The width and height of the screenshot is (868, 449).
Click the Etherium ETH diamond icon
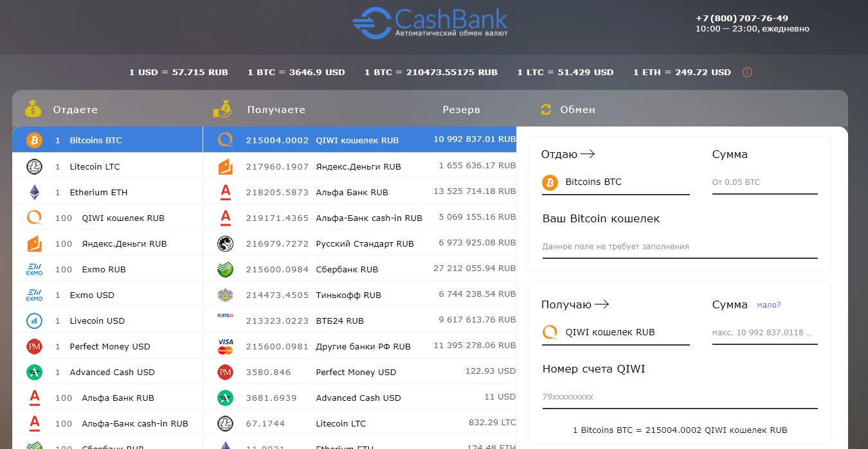[34, 192]
